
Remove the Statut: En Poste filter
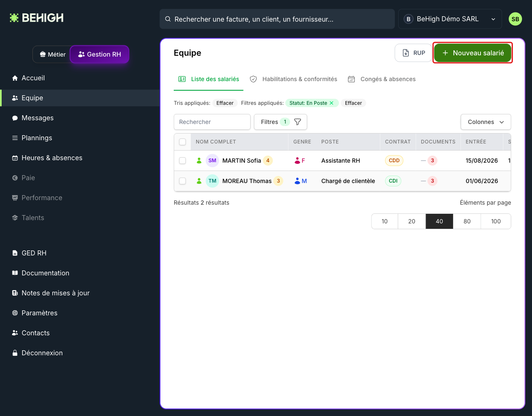pos(332,103)
